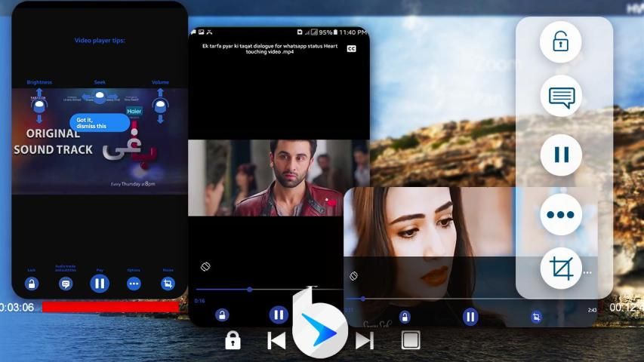Click the Resize crop icon in left phone
644x362 pixels.
pos(168,284)
